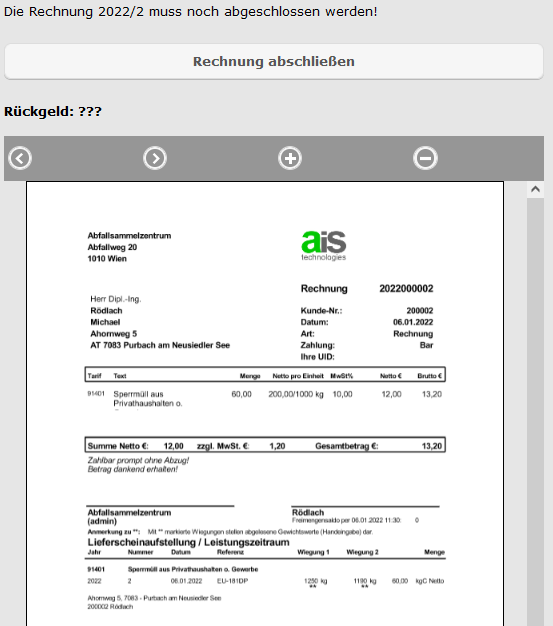553x626 pixels.
Task: Click Wiegung 1 value 1250 kg
Action: (x=315, y=581)
